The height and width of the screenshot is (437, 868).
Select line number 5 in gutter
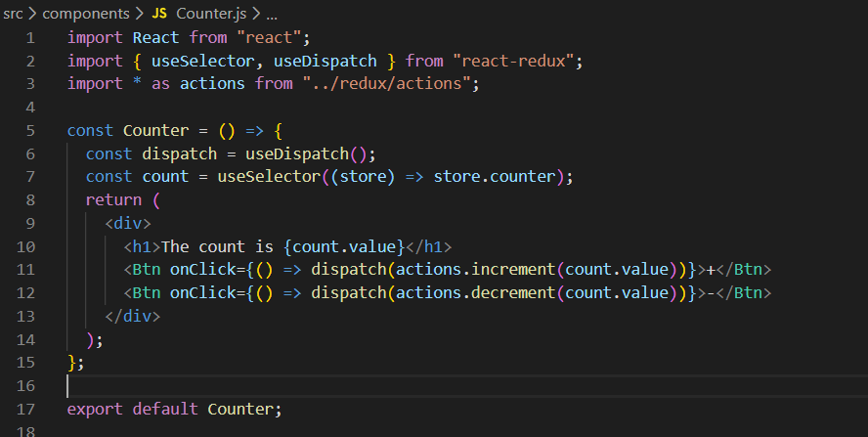pos(30,131)
